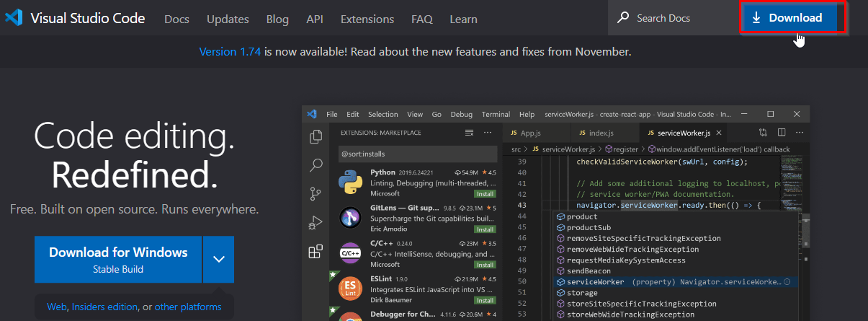Screen dimensions: 868x321
Task: Install the GitLens extension
Action: pos(485,230)
